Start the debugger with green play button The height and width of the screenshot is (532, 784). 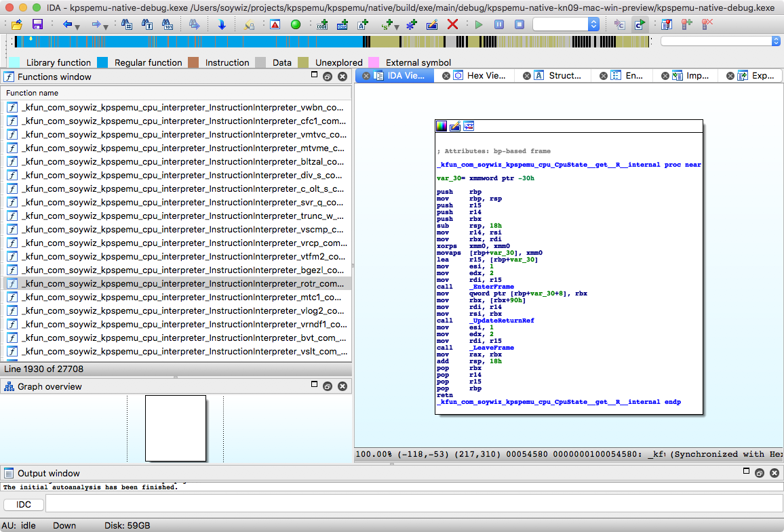[479, 24]
